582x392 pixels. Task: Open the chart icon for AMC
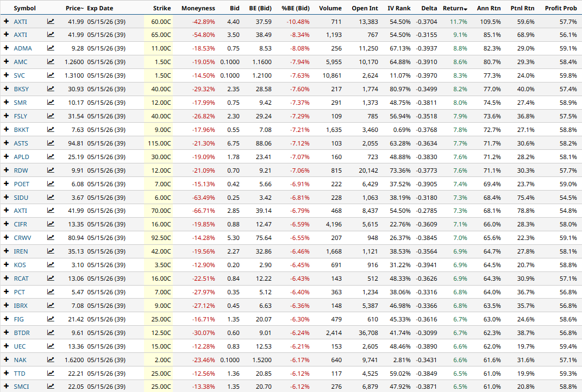tap(51, 62)
